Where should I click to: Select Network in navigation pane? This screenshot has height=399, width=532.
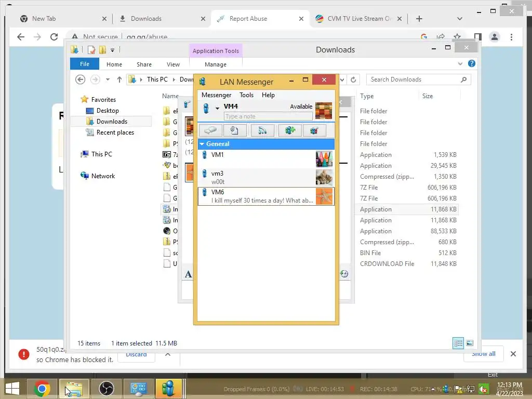point(103,176)
